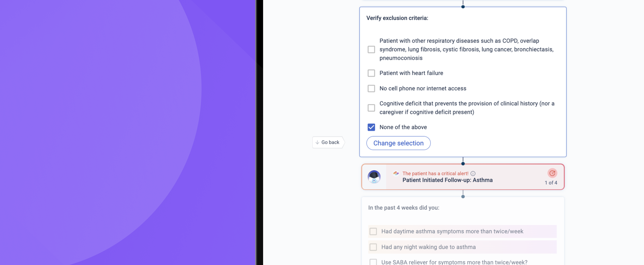The image size is (644, 265).
Task: Click the critical alert warning text
Action: 435,174
